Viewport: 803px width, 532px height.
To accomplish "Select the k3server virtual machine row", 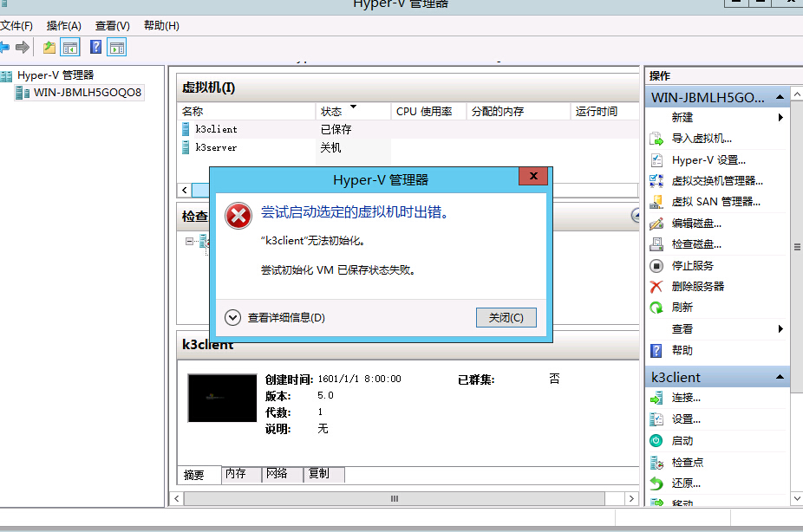I will [x=408, y=148].
